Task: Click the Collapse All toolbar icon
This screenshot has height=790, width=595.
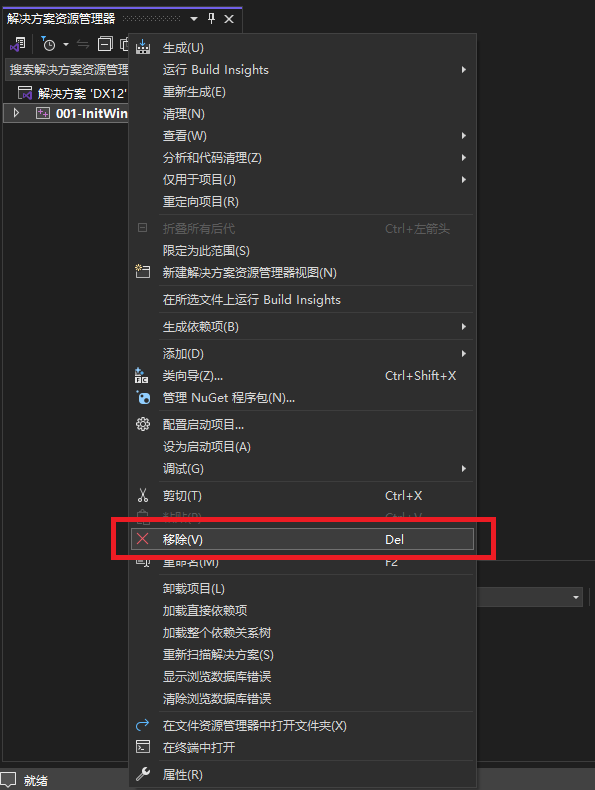Action: pyautogui.click(x=105, y=44)
